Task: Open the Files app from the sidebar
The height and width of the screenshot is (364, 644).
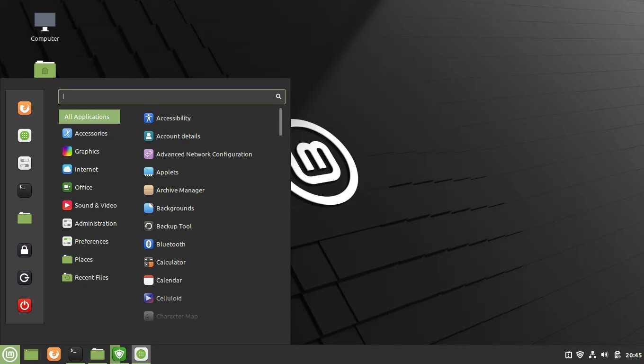Action: click(24, 218)
